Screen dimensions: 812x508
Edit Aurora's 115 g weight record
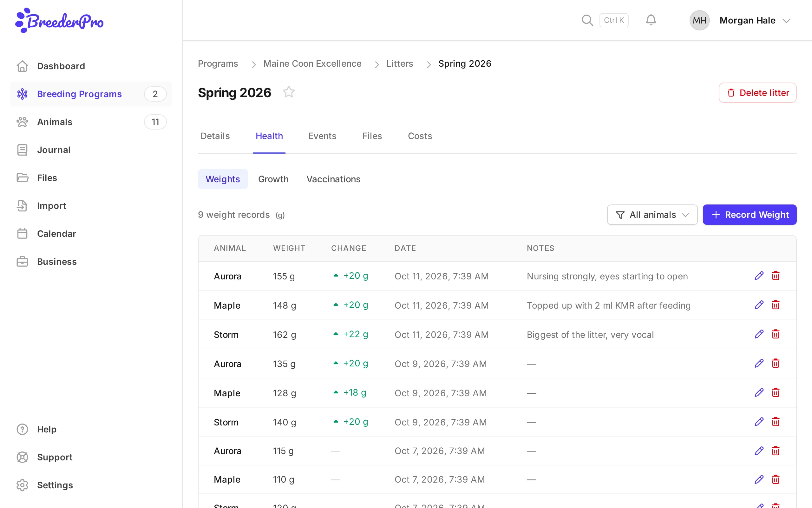click(x=759, y=451)
